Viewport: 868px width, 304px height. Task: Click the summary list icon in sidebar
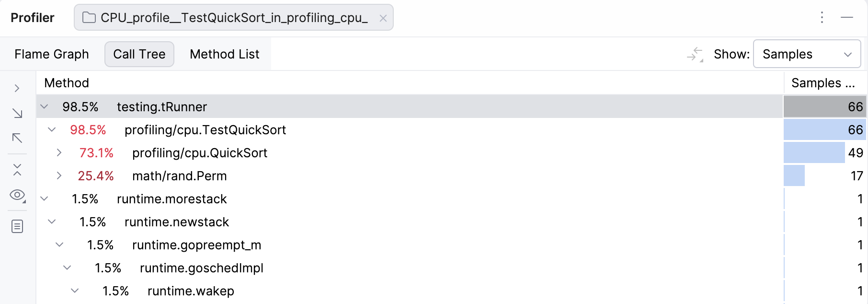(x=17, y=226)
